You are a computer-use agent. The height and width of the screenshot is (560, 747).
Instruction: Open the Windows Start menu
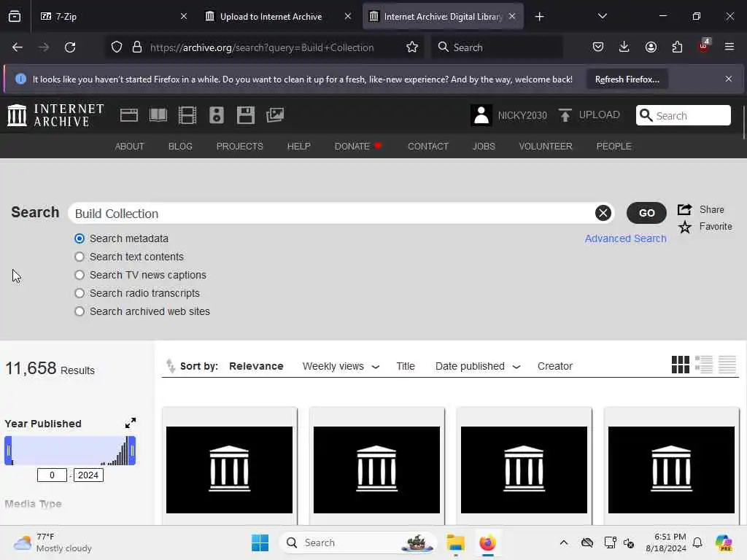tap(260, 542)
